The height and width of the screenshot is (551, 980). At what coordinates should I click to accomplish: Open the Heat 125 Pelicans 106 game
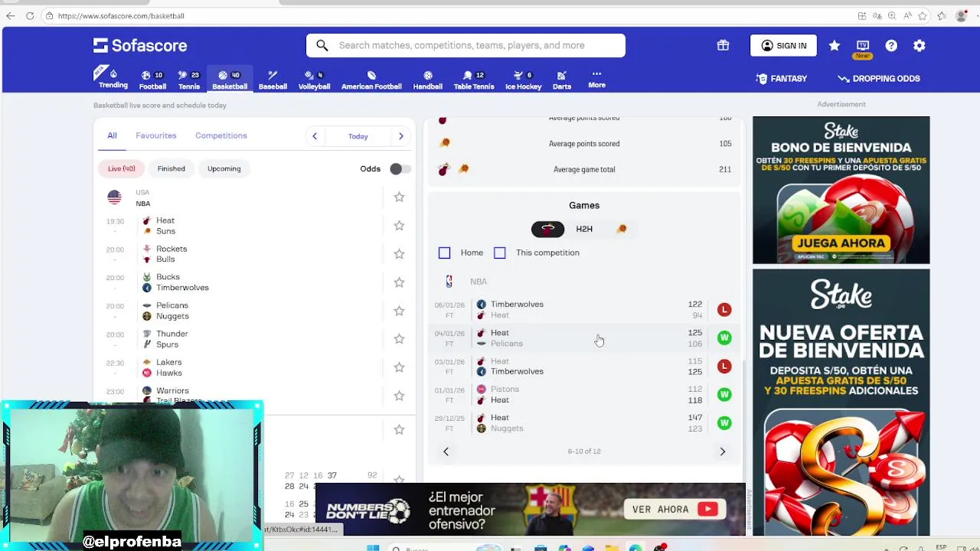(x=583, y=337)
